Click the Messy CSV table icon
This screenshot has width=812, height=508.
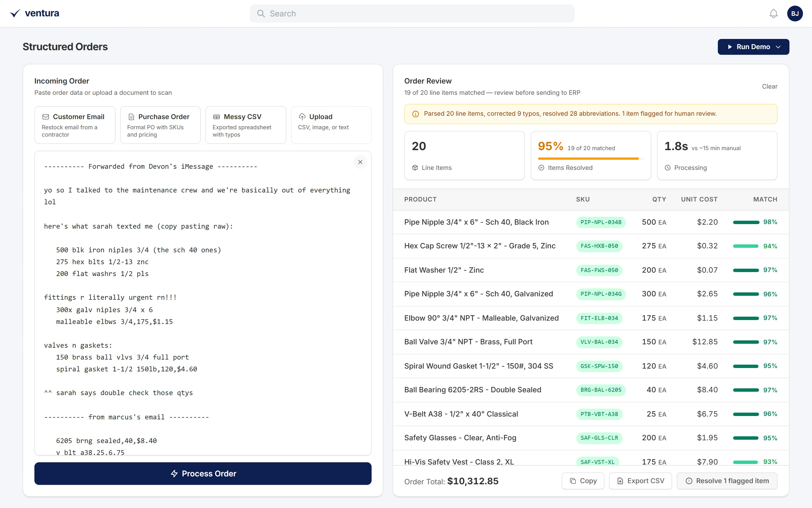pyautogui.click(x=217, y=117)
